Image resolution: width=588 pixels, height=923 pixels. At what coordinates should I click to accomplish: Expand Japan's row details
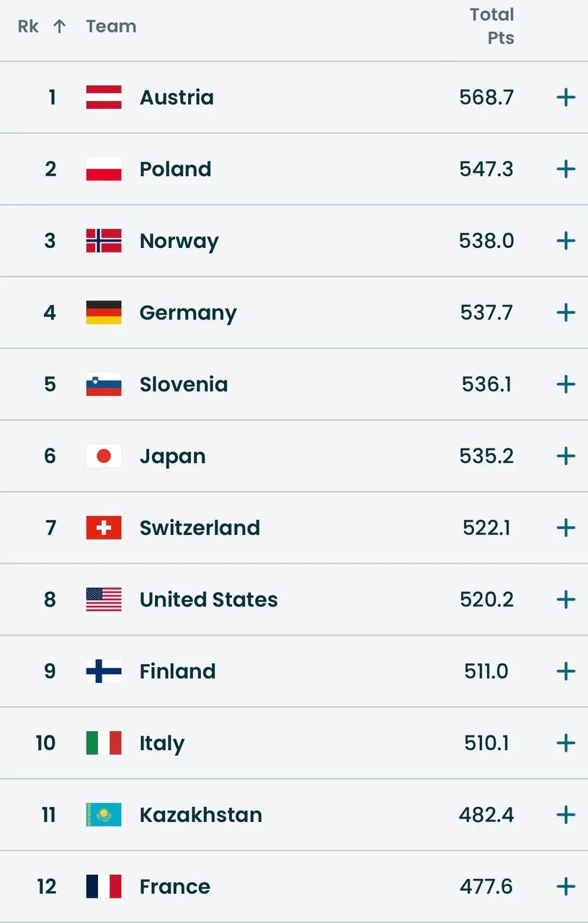(x=566, y=456)
